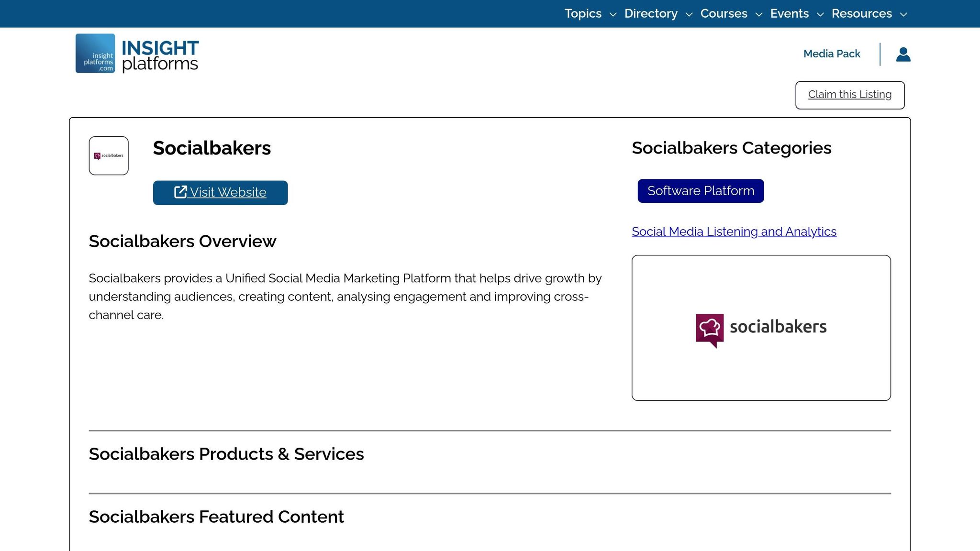Open Social Media Listening and Analytics link
Screen dimensions: 980x551
tap(734, 231)
